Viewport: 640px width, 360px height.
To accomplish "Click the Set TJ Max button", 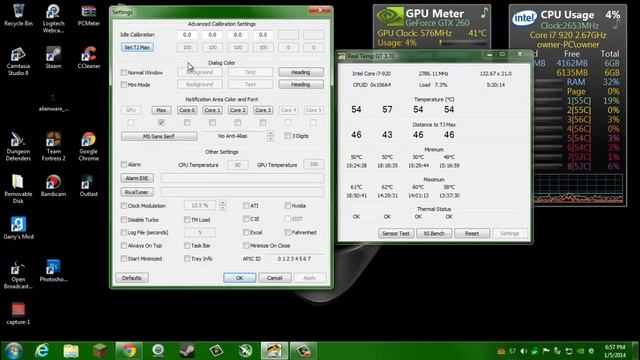I will [x=137, y=47].
